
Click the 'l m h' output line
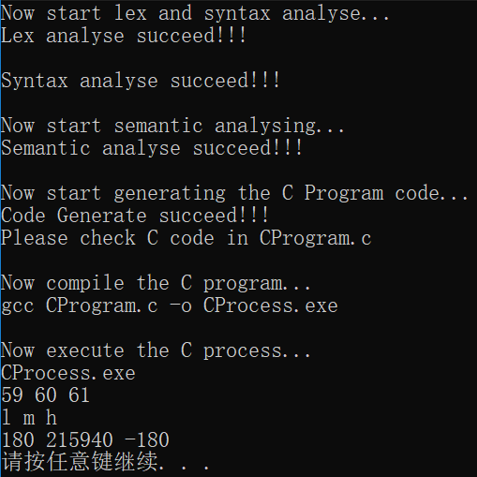click(x=29, y=418)
